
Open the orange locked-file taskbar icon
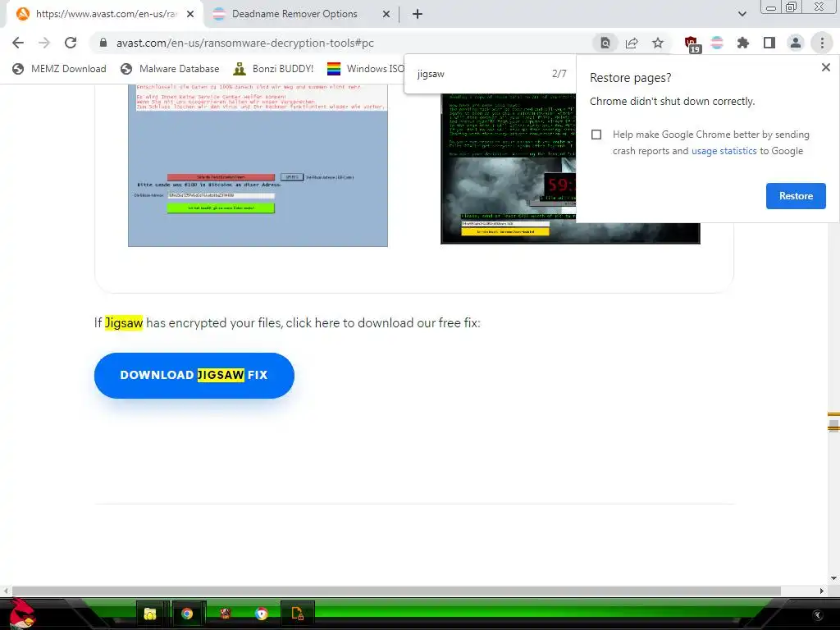(297, 614)
